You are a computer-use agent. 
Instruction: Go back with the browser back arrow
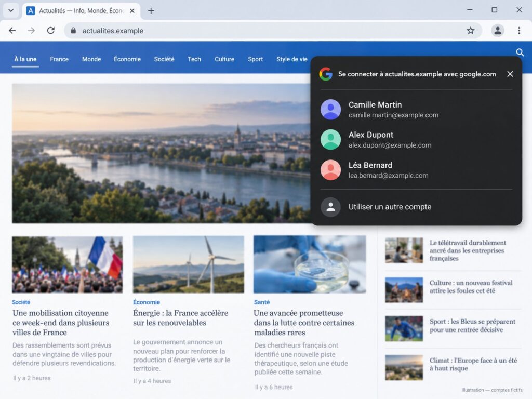[x=12, y=31]
